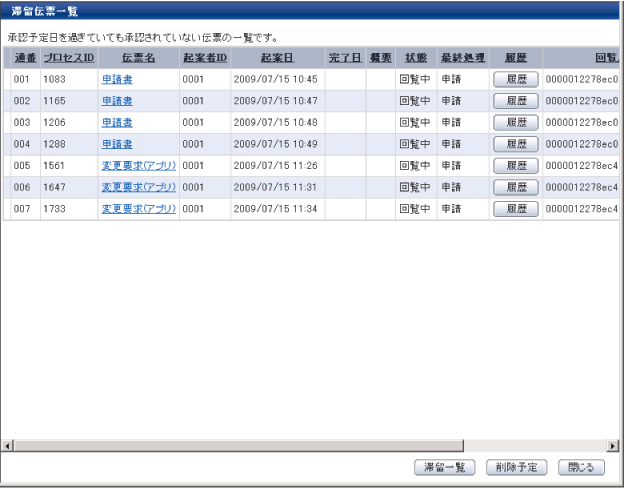The height and width of the screenshot is (489, 624).
Task: Sort by 状態 column header
Action: coord(415,58)
